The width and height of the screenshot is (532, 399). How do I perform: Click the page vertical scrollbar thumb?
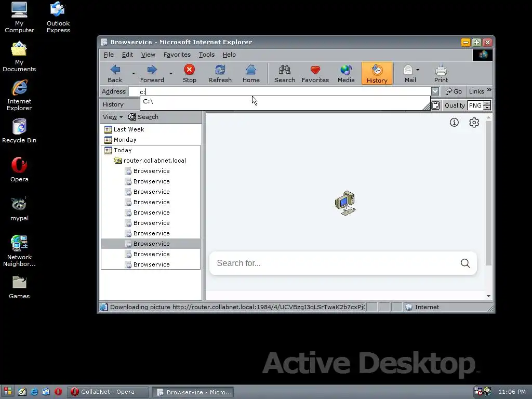(x=488, y=193)
